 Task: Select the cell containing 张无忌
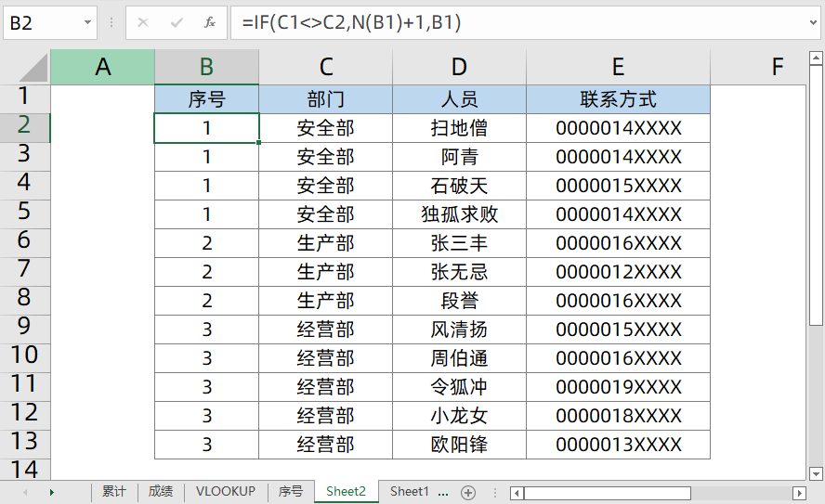coord(459,272)
